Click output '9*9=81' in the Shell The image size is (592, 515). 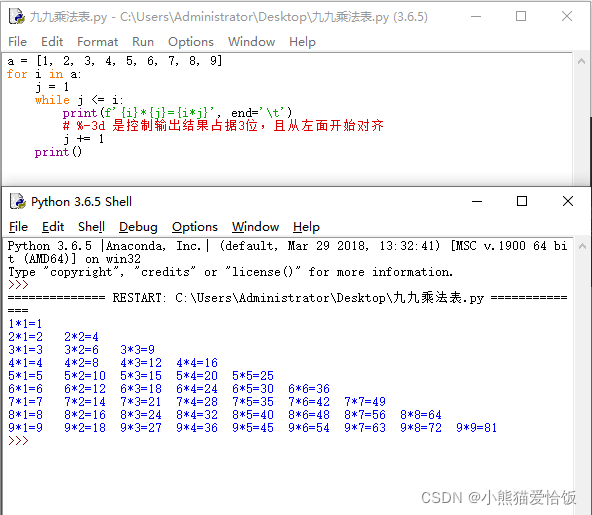[476, 427]
